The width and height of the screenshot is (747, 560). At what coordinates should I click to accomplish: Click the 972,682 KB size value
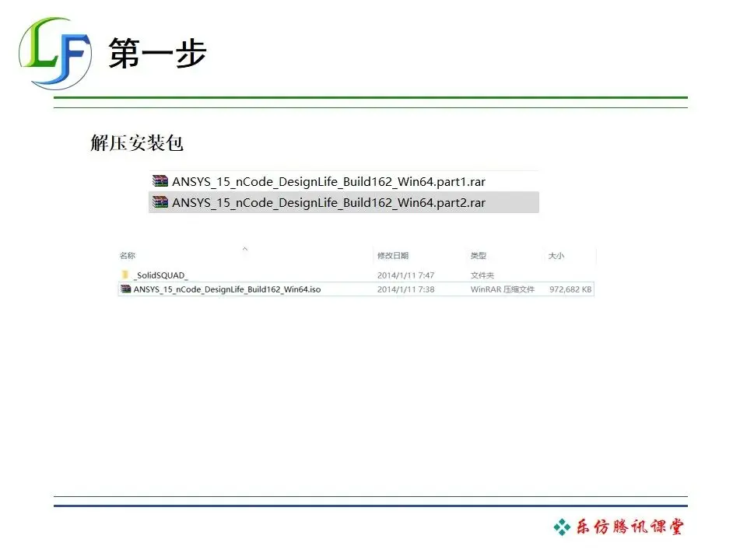pyautogui.click(x=570, y=289)
